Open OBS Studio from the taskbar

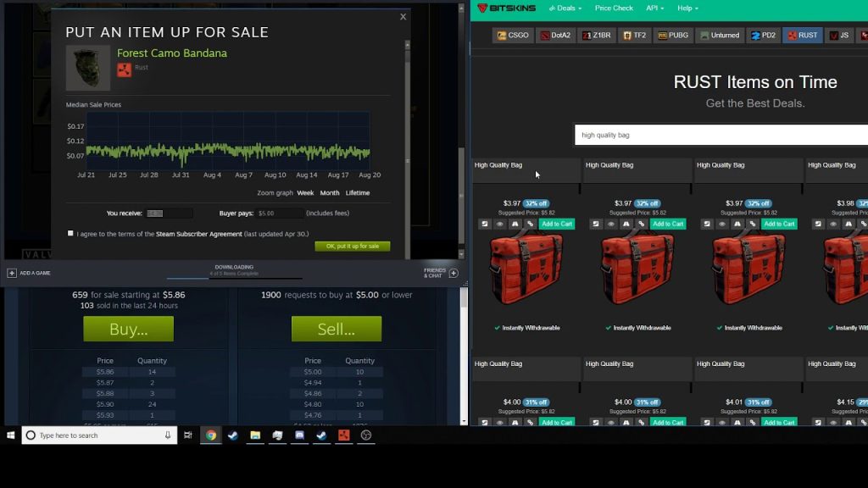tap(366, 435)
